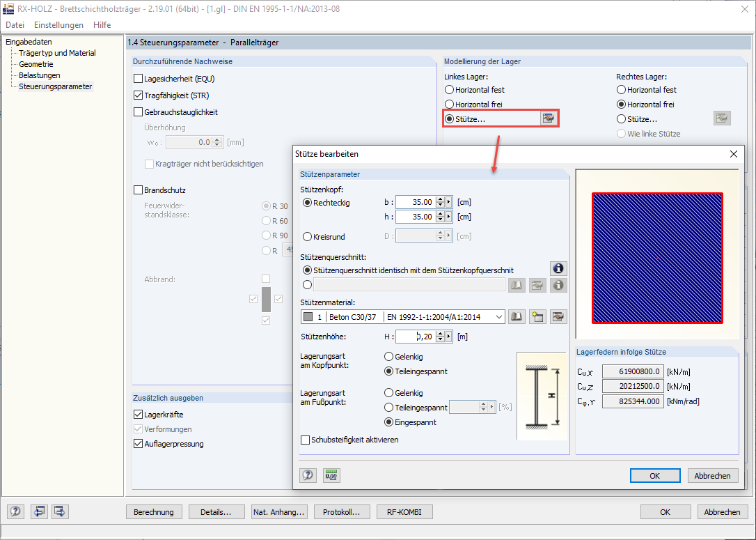This screenshot has height=540, width=756.
Task: Open material library beside Stützenmaterial
Action: click(x=517, y=317)
